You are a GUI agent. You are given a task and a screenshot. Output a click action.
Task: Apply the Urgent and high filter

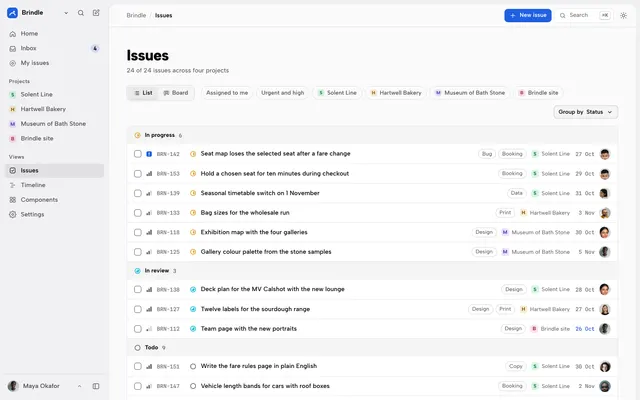[282, 93]
